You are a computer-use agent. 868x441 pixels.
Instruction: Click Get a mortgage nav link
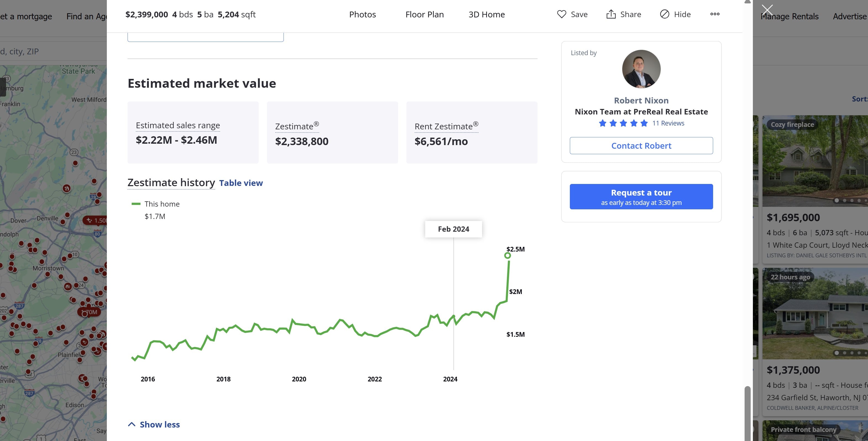click(26, 16)
